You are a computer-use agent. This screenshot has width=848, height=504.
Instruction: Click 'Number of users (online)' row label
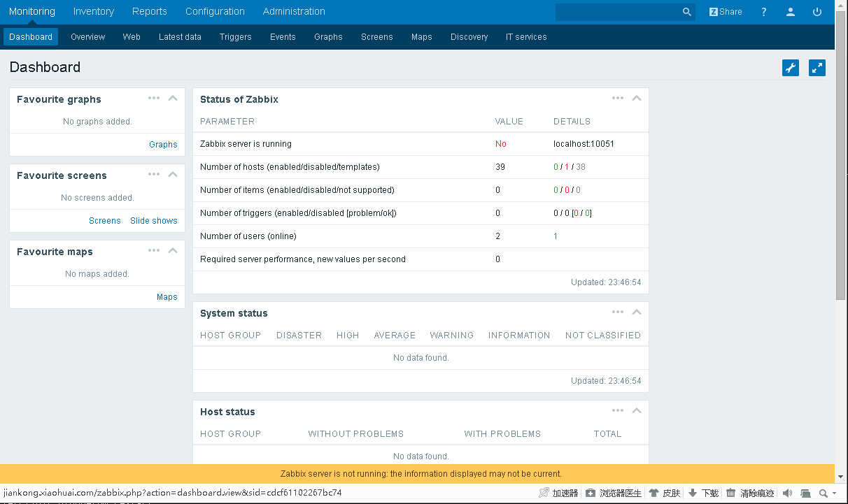coord(248,236)
